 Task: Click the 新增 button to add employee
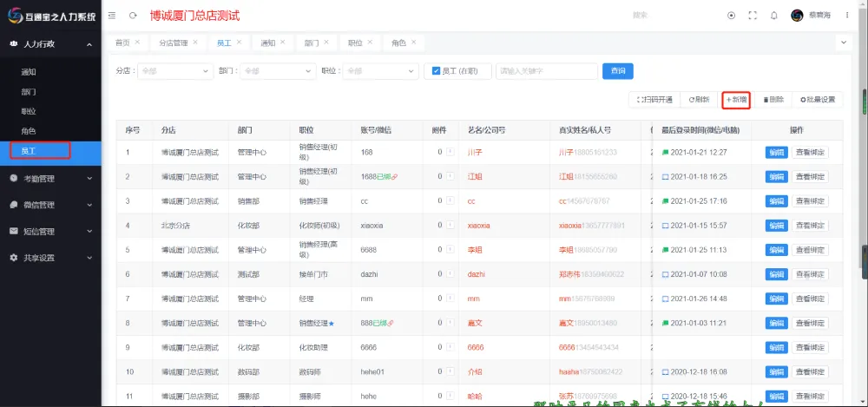point(736,100)
